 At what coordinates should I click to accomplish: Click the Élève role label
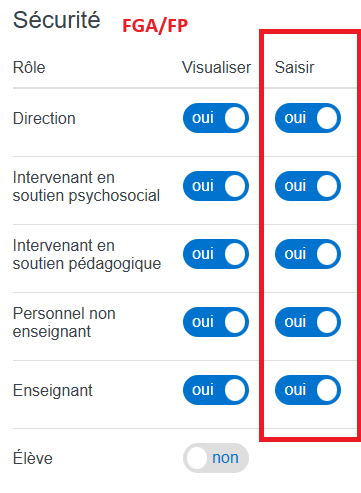[33, 458]
